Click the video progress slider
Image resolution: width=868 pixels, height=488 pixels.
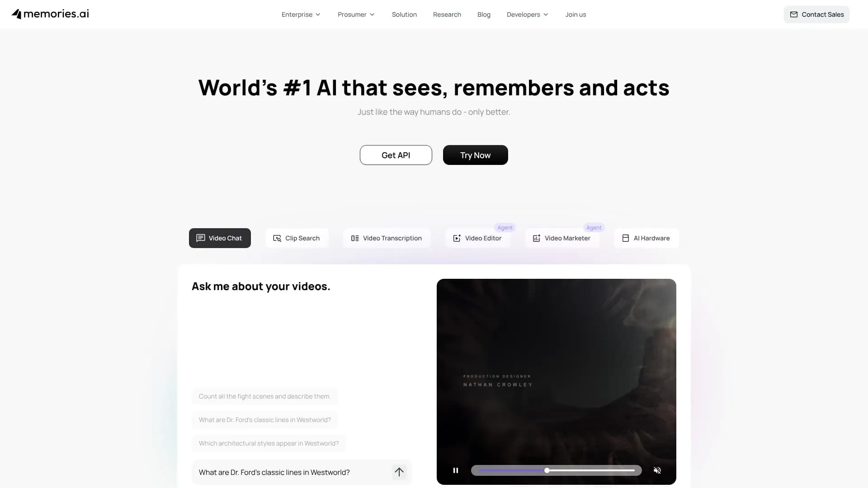coord(557,470)
